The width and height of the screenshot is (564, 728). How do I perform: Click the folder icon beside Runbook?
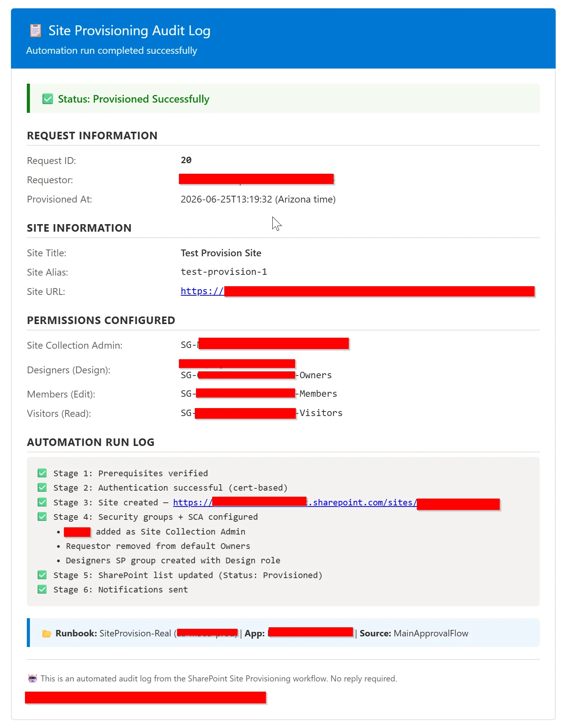47,633
